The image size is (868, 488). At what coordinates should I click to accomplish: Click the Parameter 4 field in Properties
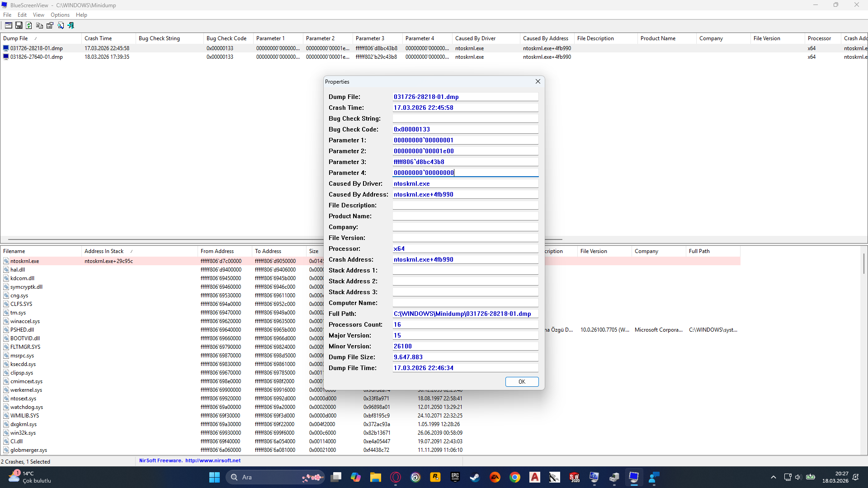(465, 173)
